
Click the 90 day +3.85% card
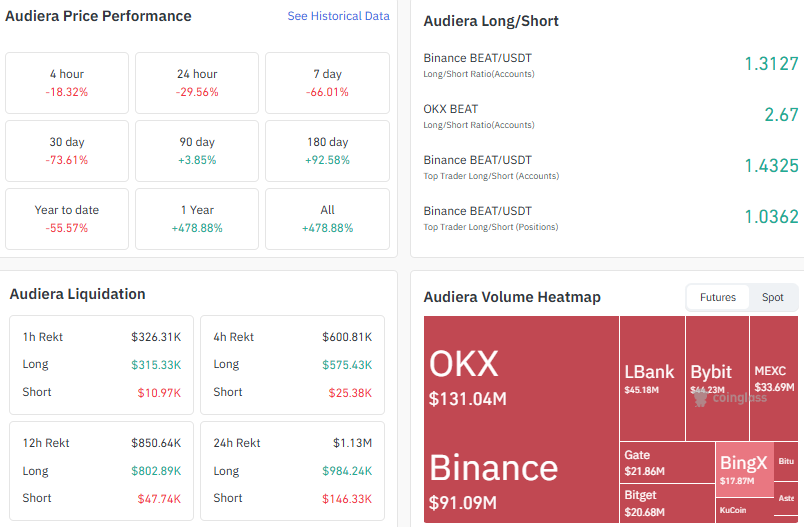197,151
